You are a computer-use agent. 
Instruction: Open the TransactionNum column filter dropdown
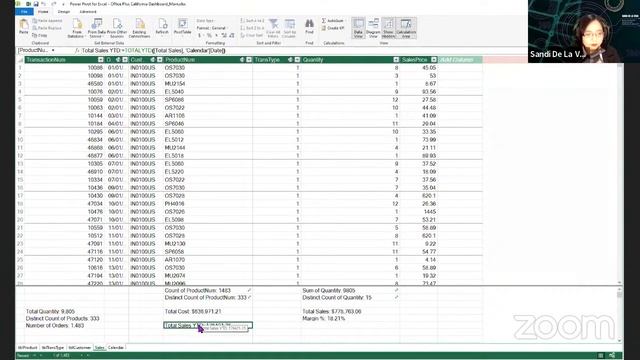coord(101,60)
